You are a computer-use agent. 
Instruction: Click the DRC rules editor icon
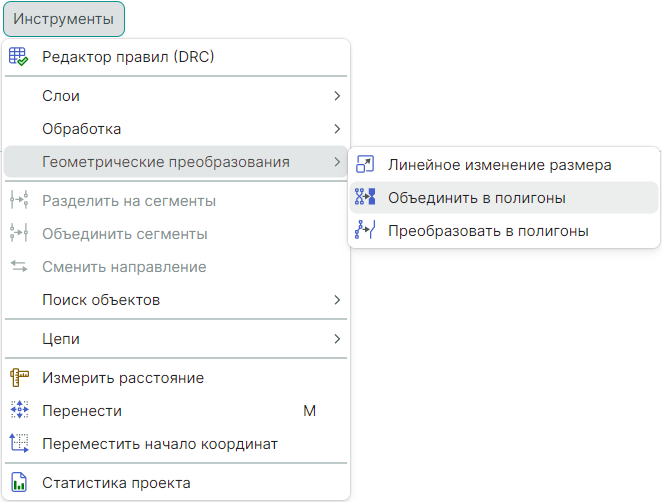pos(19,57)
